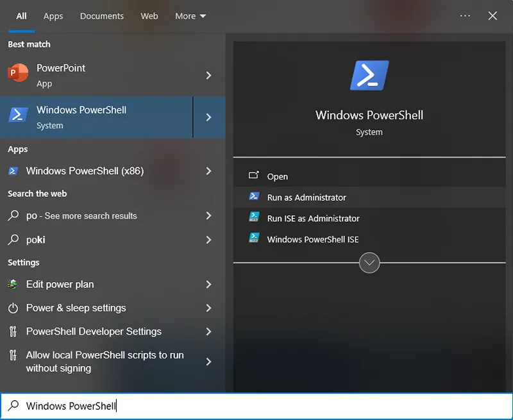The height and width of the screenshot is (420, 513).
Task: Click the Windows PowerShell (x86) icon
Action: (13, 171)
